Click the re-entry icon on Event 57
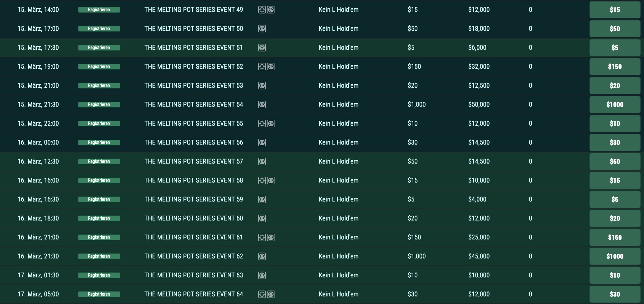The width and height of the screenshot is (644, 304). point(262,162)
